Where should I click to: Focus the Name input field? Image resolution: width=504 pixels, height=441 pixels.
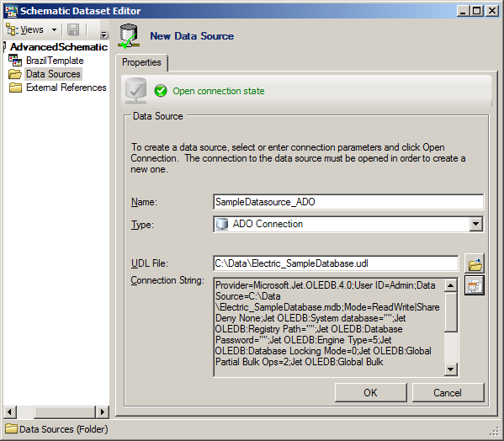pyautogui.click(x=348, y=202)
